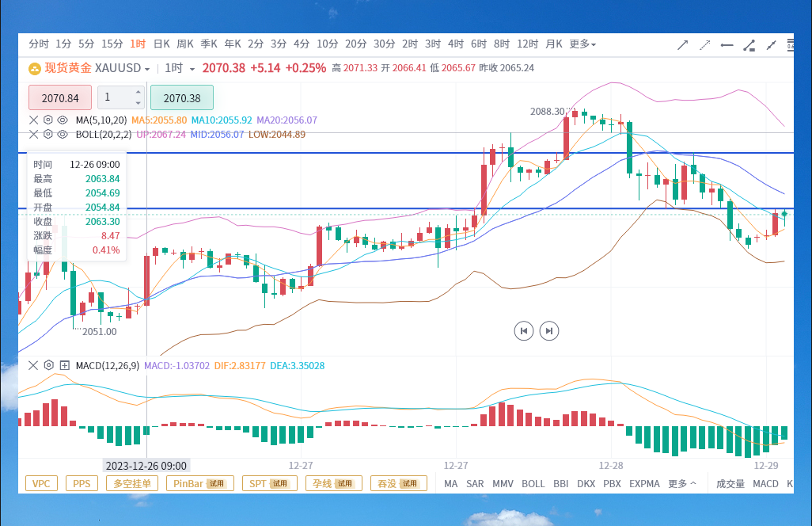The width and height of the screenshot is (812, 526).
Task: Switch to the 季K timeframe
Action: coord(209,44)
